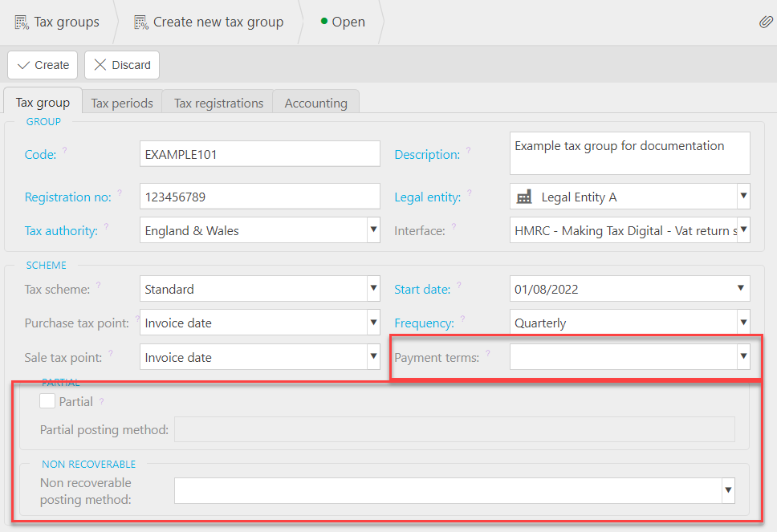Viewport: 777px width, 532px height.
Task: Enable the Partial checkbox
Action: 46,400
